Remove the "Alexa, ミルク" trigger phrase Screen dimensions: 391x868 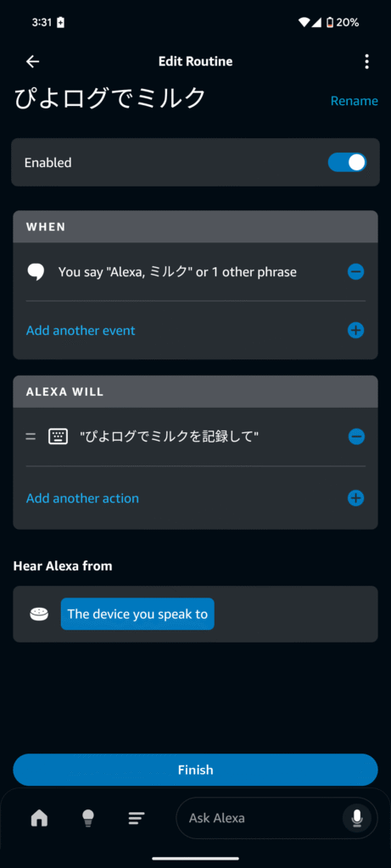(355, 272)
